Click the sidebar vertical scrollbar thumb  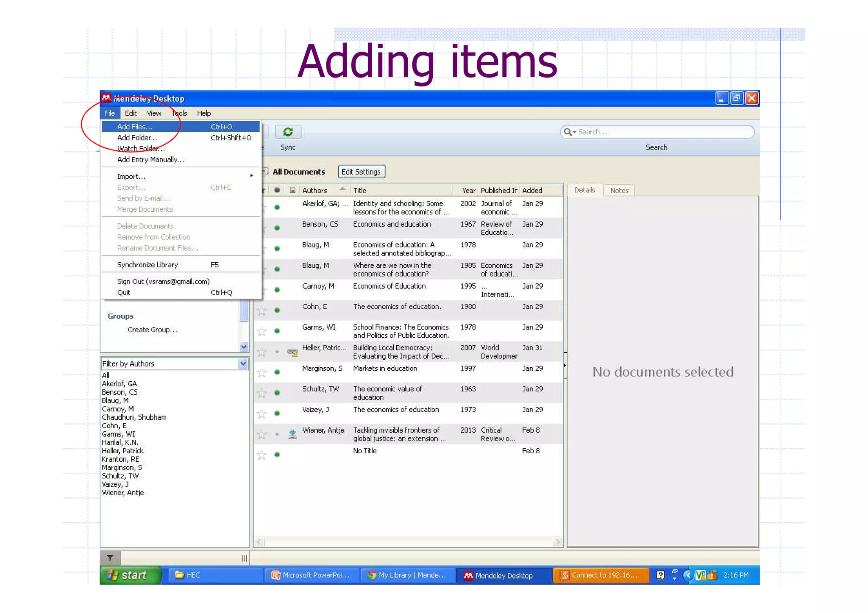(x=244, y=310)
